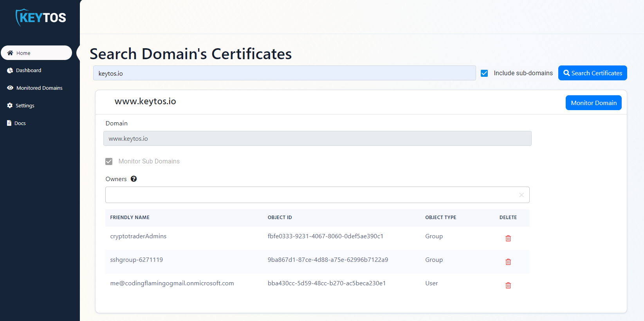Viewport: 644px width, 321px height.
Task: Open the Dashboard sidebar item
Action: [24, 71]
